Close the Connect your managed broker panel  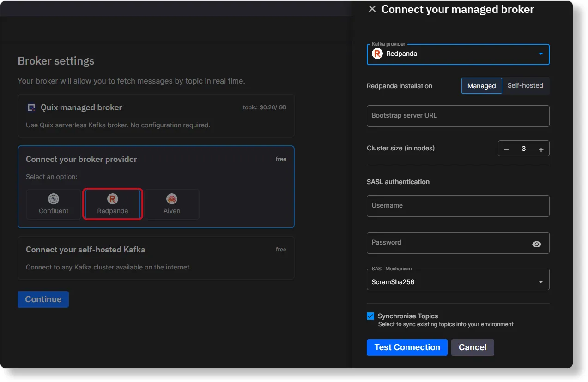point(372,9)
